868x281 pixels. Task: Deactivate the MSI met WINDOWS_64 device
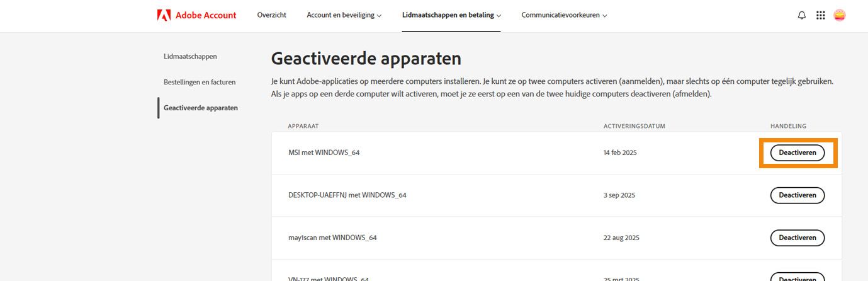798,152
